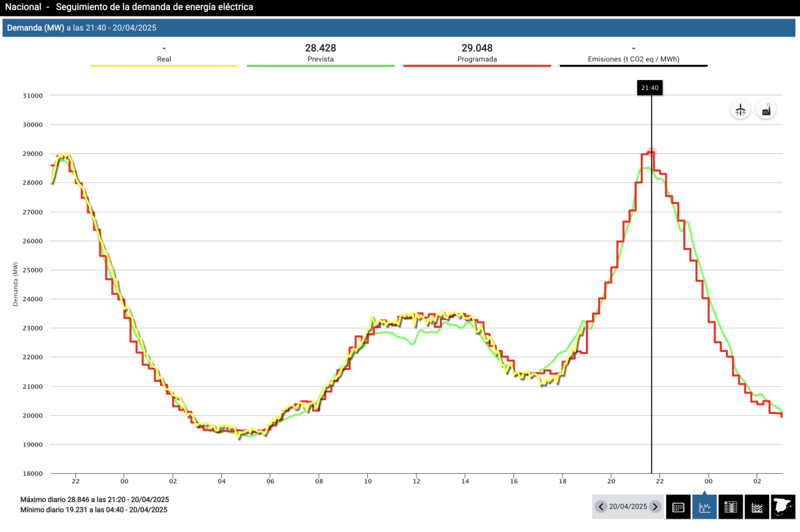Viewport: 800px width, 532px height.
Task: Switch to the data table view icon
Action: (x=731, y=507)
